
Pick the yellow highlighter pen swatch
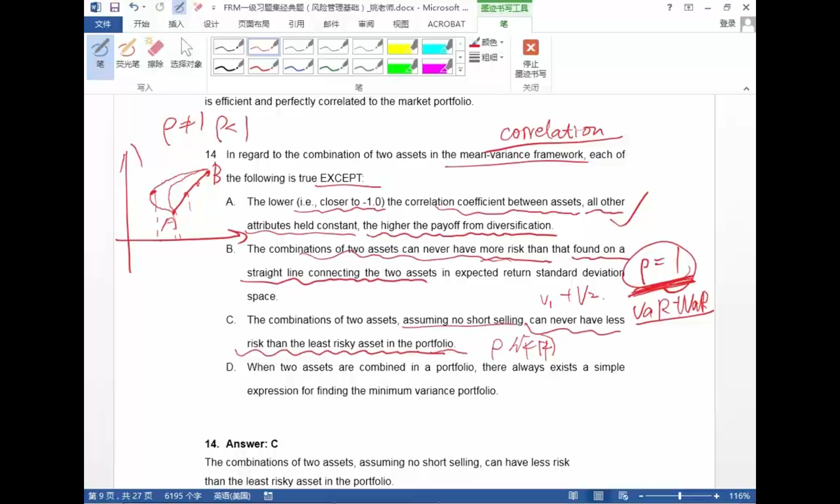(x=402, y=47)
